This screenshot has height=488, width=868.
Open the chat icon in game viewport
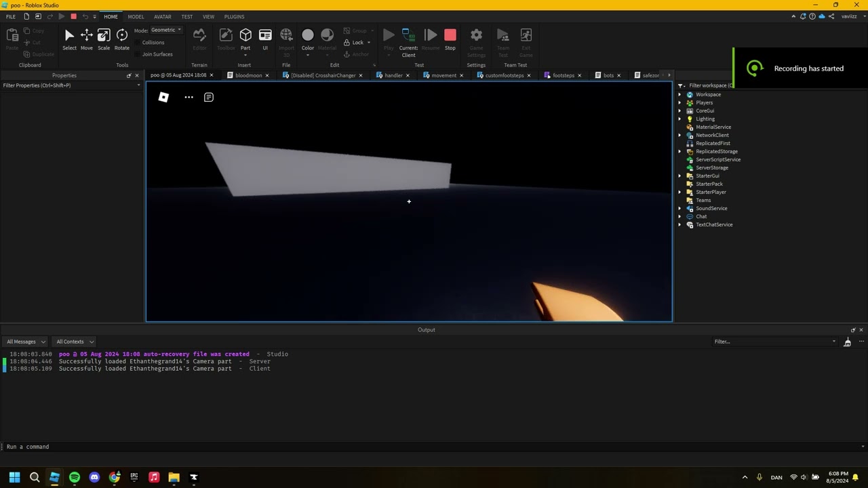[209, 98]
